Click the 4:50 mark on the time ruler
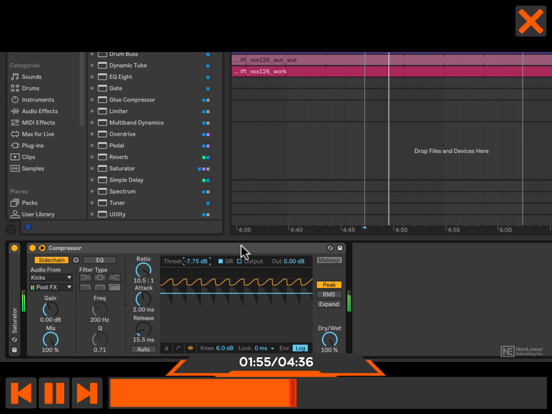 point(401,230)
